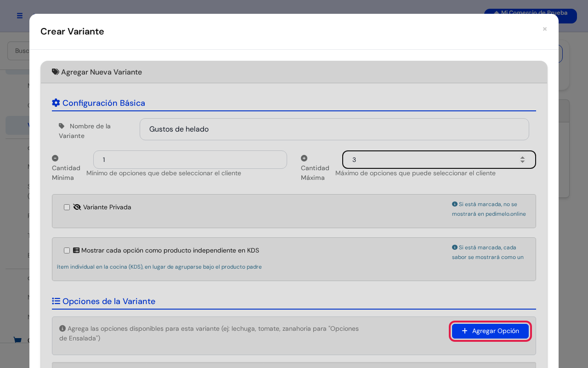Viewport: 588px width, 368px height.
Task: Click the tag icon beside Nombre de la Variante
Action: click(62, 126)
